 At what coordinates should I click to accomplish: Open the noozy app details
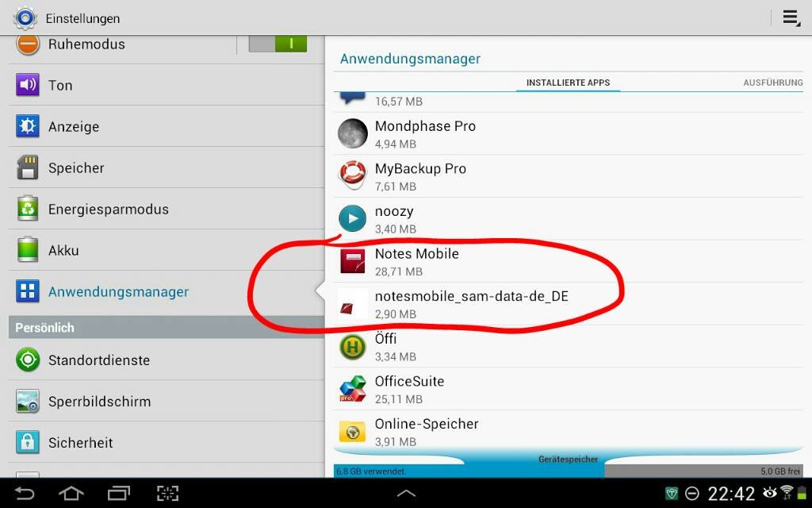[x=568, y=219]
